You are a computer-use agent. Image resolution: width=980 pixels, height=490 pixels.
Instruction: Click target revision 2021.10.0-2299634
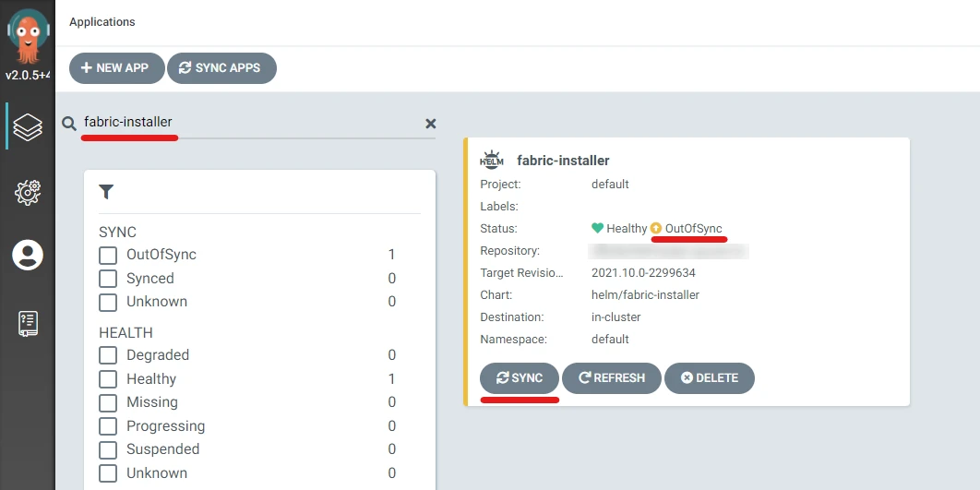[643, 273]
